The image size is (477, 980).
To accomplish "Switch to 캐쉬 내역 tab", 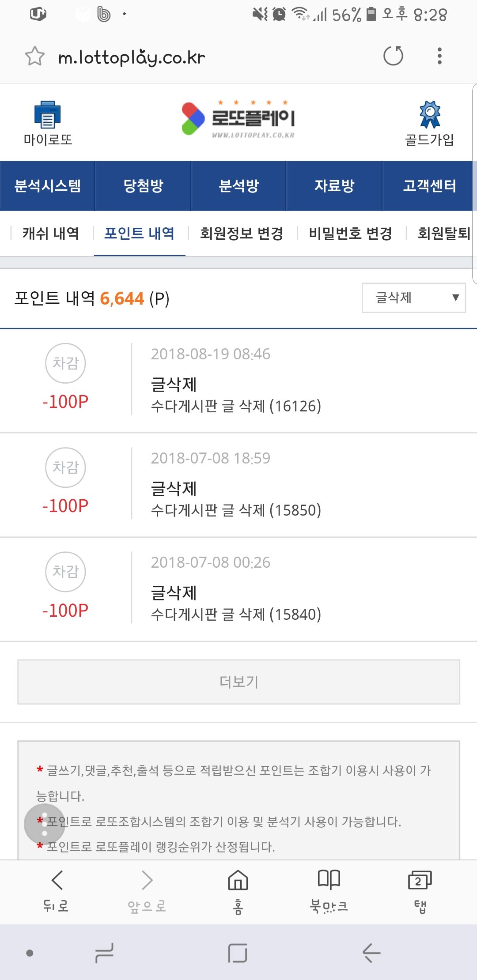I will (x=51, y=234).
